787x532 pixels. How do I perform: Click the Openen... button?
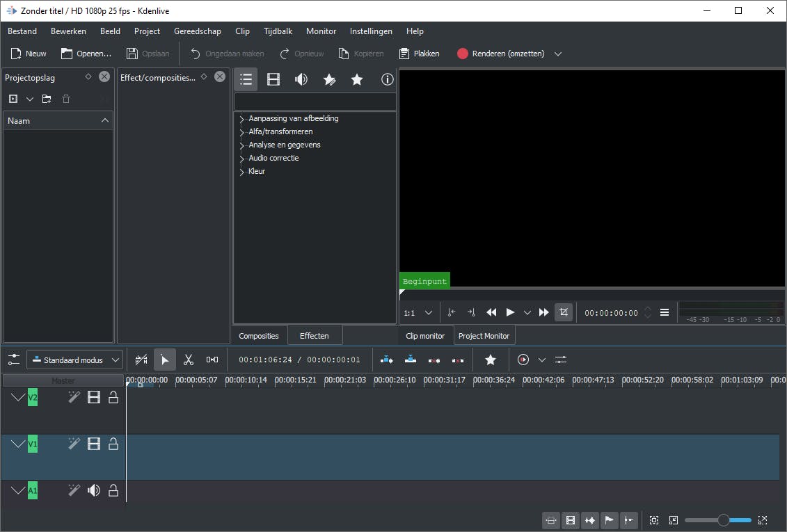86,54
